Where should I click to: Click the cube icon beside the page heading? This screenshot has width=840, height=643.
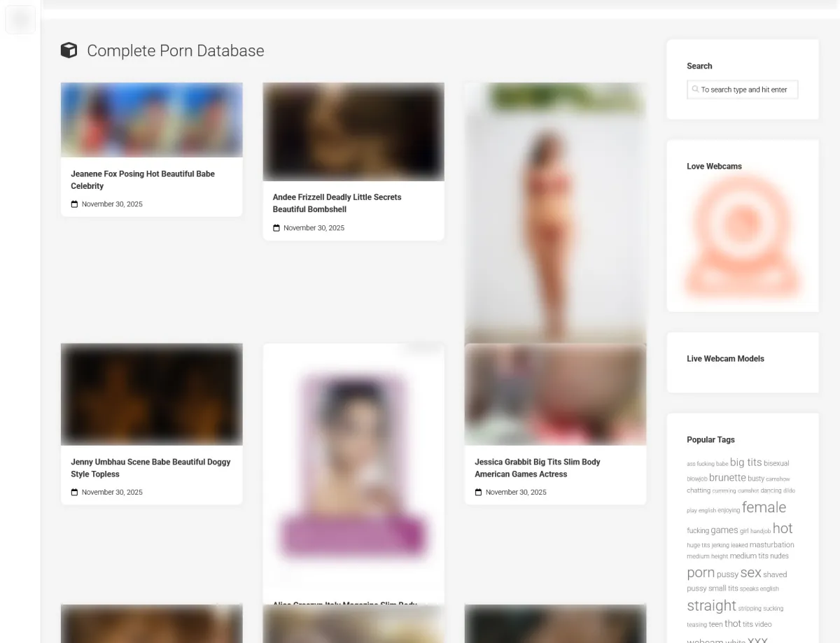tap(69, 50)
